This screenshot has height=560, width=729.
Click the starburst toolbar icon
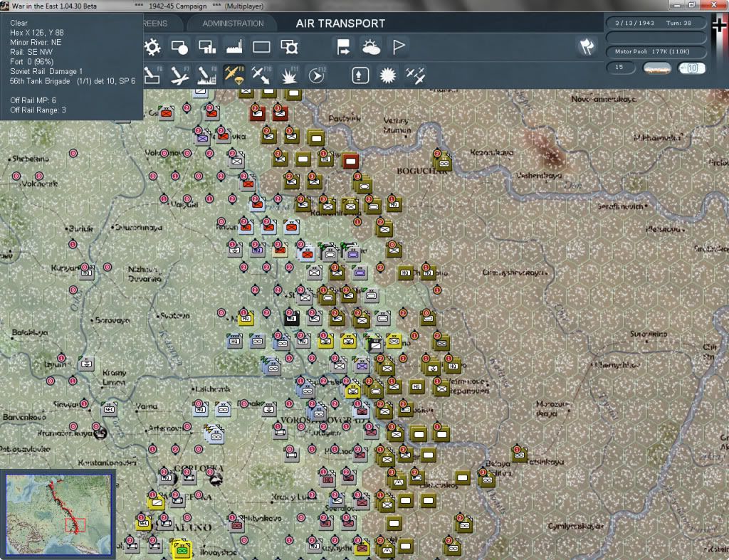[x=387, y=75]
